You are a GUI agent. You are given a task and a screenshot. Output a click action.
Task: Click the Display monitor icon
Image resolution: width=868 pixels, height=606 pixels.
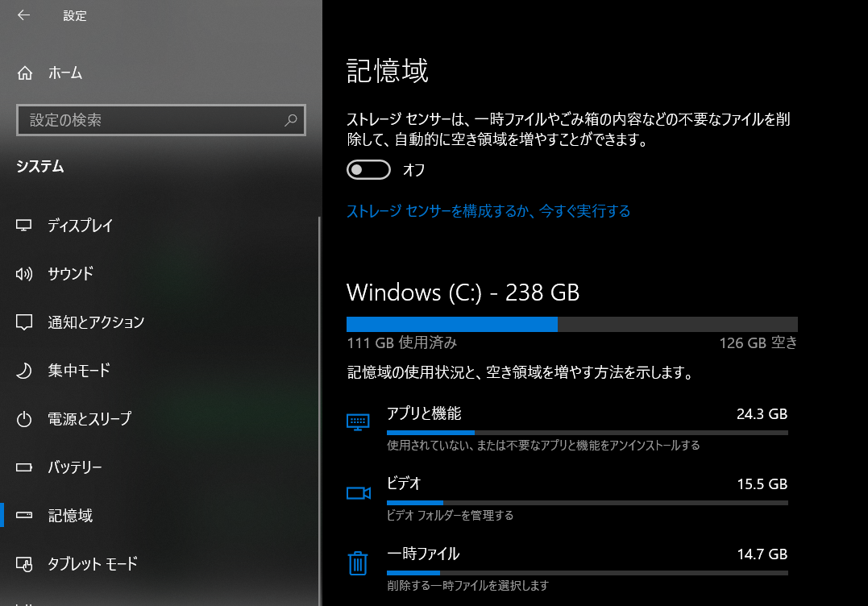pyautogui.click(x=24, y=226)
